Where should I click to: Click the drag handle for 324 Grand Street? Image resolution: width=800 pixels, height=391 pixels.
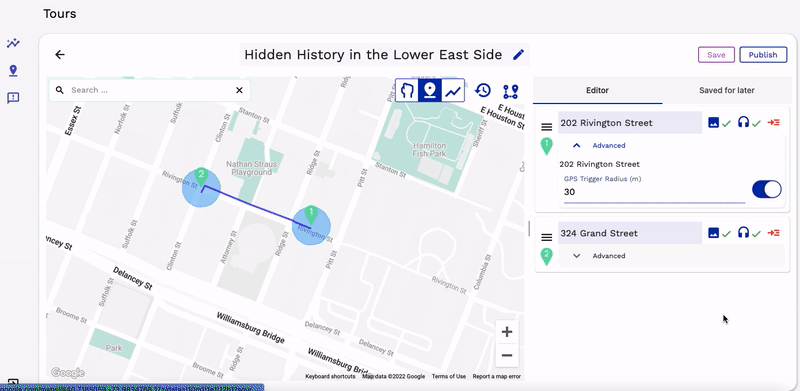546,237
